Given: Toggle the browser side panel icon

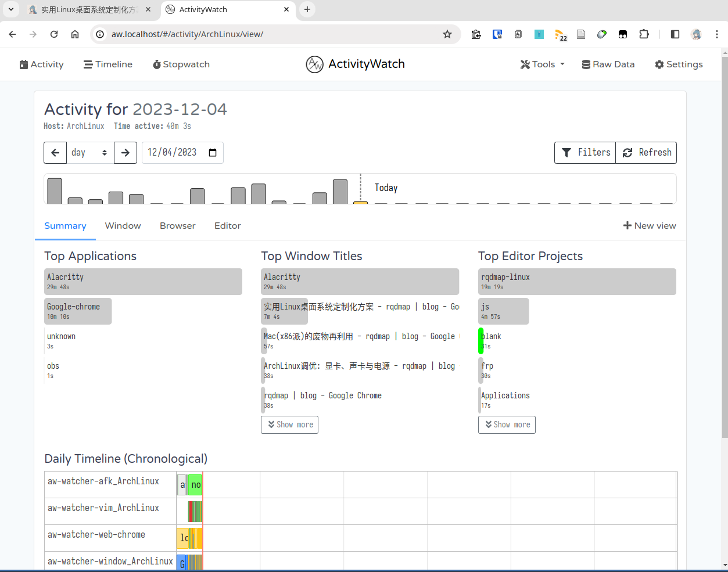Looking at the screenshot, I should tap(675, 34).
